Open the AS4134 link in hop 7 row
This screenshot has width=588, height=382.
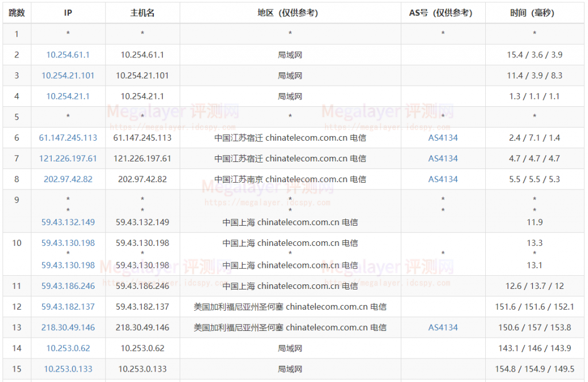(443, 159)
